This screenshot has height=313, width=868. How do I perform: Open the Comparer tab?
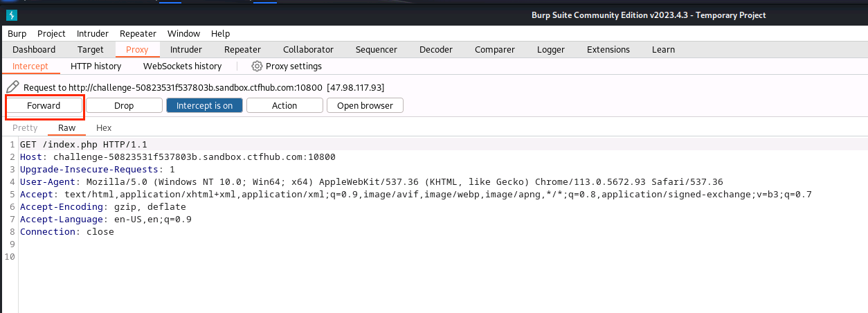(495, 49)
